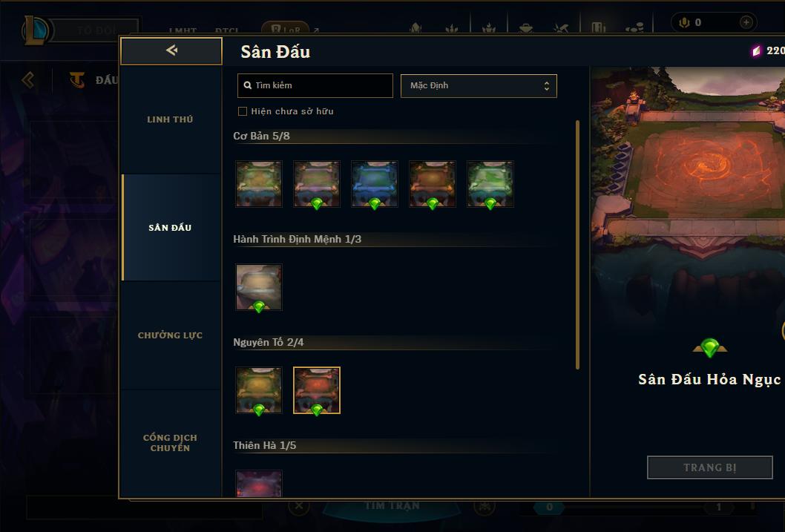Select the blue Cơ Bản arena thumbnail
The height and width of the screenshot is (532, 785).
pyautogui.click(x=375, y=184)
